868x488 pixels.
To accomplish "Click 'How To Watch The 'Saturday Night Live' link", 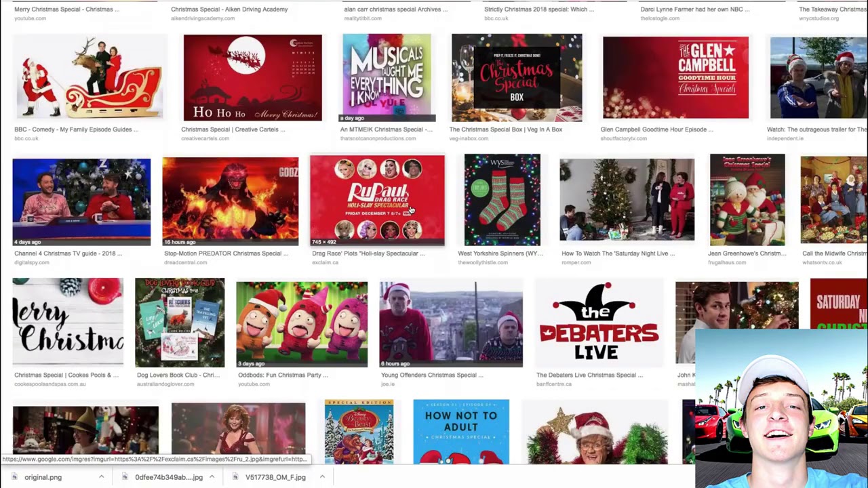I will click(x=618, y=253).
